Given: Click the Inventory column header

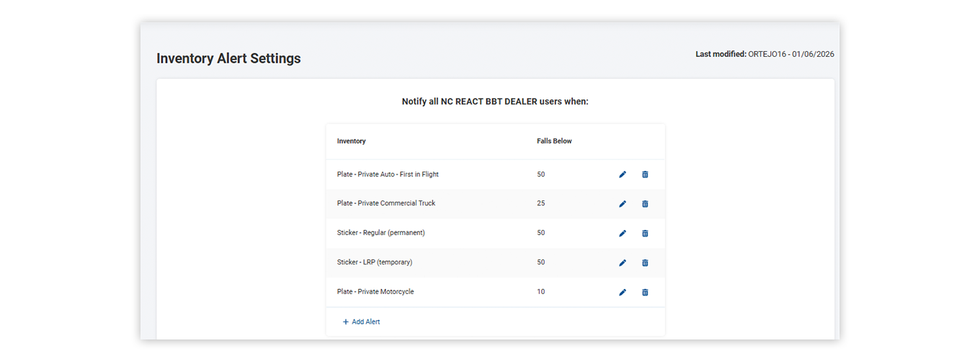Looking at the screenshot, I should click(351, 141).
